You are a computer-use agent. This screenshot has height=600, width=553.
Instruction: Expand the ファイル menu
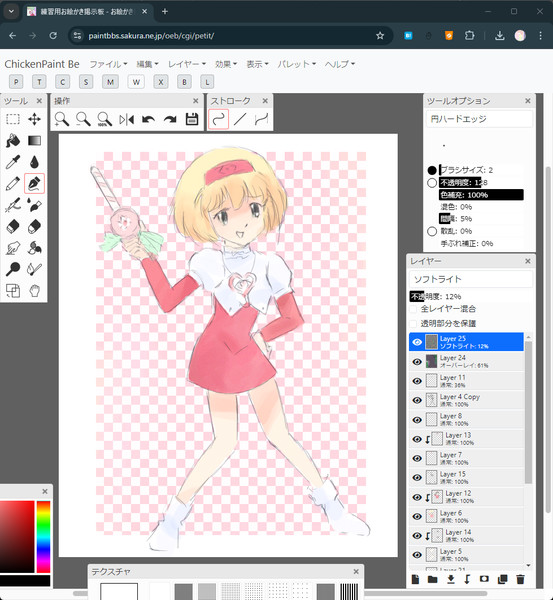(108, 64)
